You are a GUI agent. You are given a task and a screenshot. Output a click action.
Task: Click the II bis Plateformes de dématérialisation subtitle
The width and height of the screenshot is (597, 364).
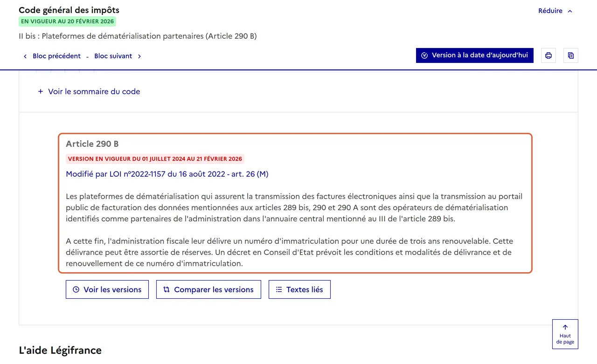point(138,36)
